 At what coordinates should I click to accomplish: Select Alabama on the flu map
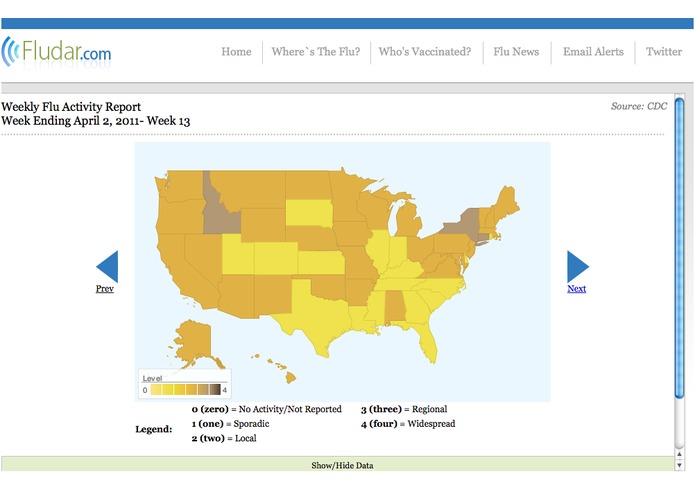[395, 307]
